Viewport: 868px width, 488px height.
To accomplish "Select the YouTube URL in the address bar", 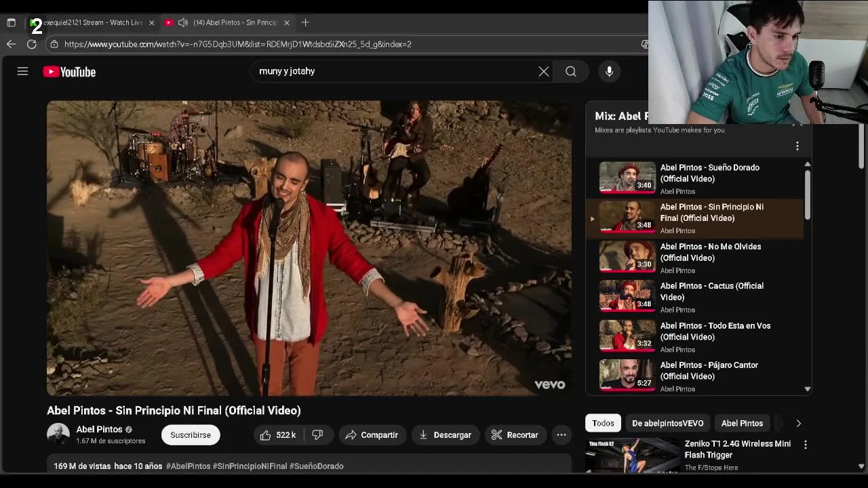I will [x=238, y=44].
